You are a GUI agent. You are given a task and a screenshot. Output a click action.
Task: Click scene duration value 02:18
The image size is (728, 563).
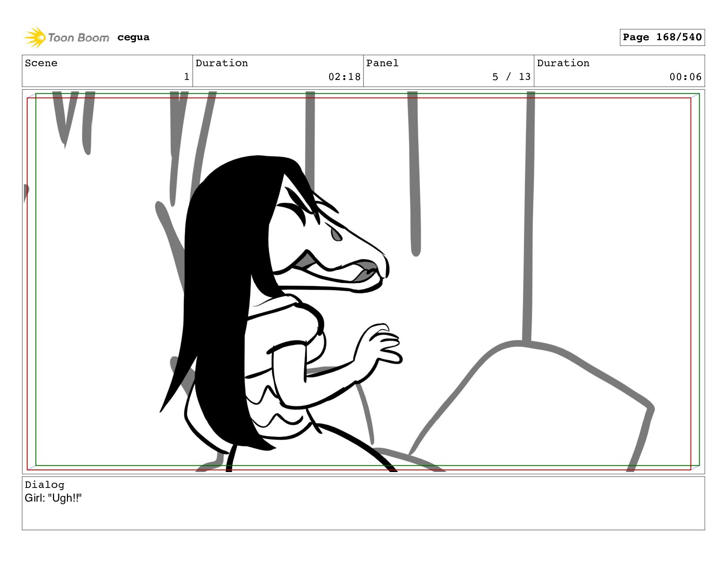coord(344,77)
